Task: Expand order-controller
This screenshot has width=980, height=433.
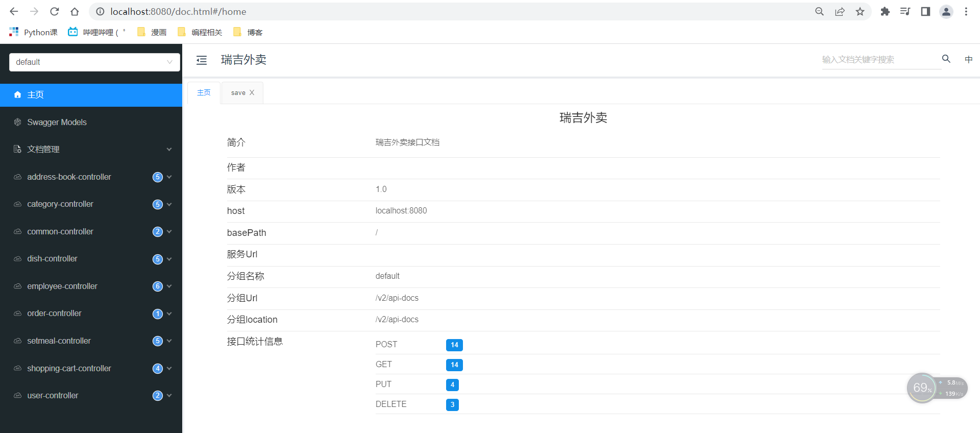Action: (91, 313)
